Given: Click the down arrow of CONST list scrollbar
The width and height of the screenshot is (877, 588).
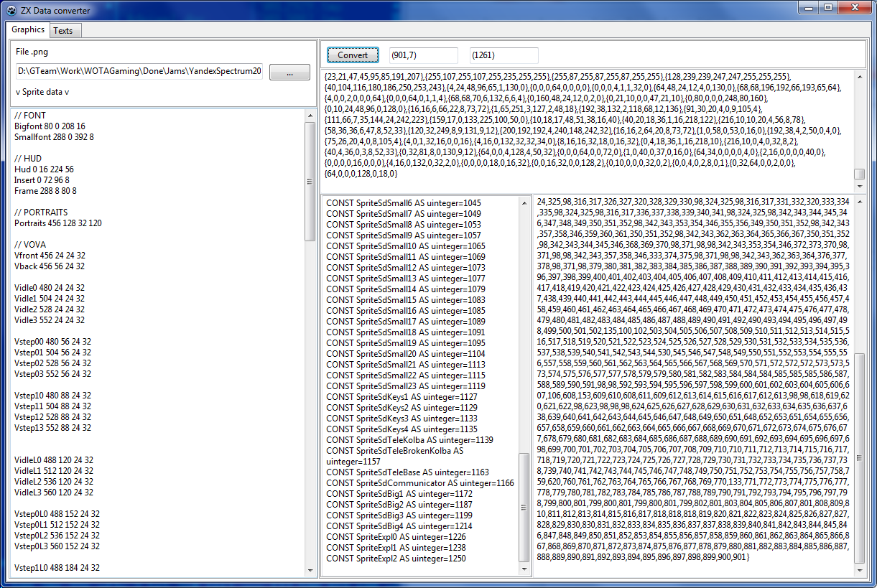Looking at the screenshot, I should (x=524, y=569).
